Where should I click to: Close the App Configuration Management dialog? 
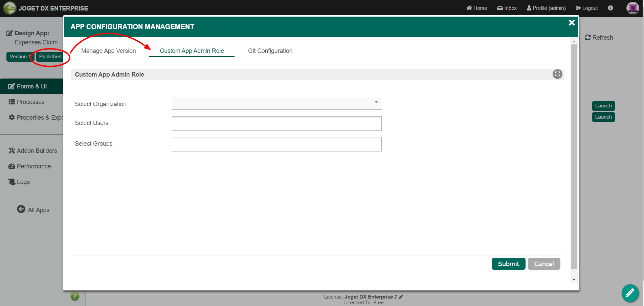tap(572, 23)
